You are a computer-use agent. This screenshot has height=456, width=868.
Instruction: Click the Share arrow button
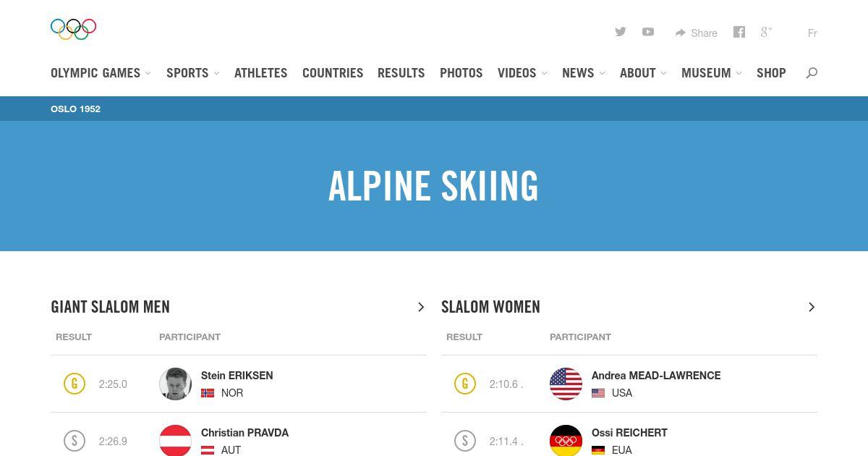[x=696, y=33]
